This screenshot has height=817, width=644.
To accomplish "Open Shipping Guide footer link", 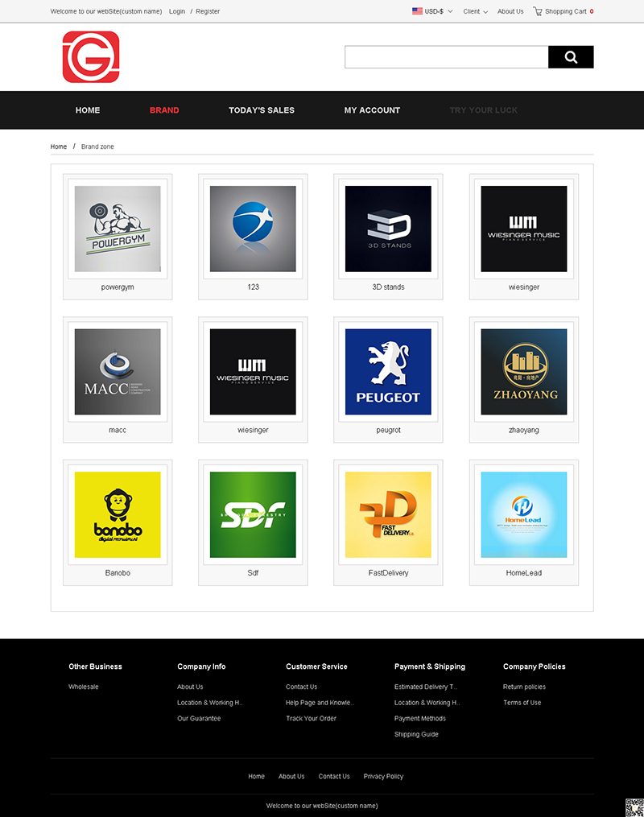I will pos(416,734).
